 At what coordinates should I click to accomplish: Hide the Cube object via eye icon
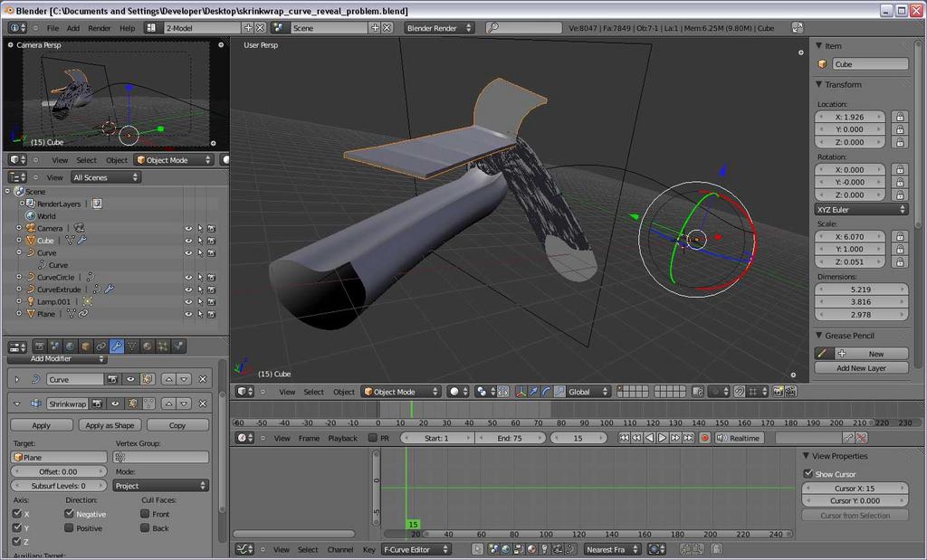point(188,241)
